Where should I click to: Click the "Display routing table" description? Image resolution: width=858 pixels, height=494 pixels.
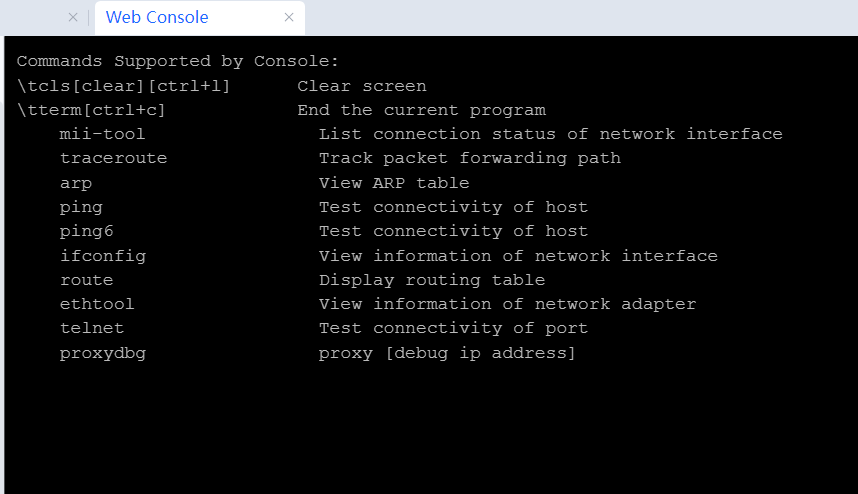pos(432,280)
